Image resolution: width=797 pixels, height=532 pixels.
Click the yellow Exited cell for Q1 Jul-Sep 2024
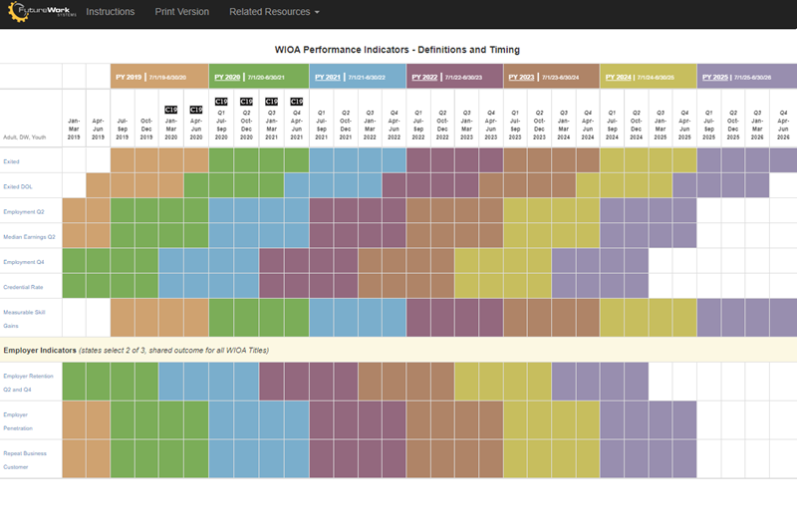tap(612, 160)
